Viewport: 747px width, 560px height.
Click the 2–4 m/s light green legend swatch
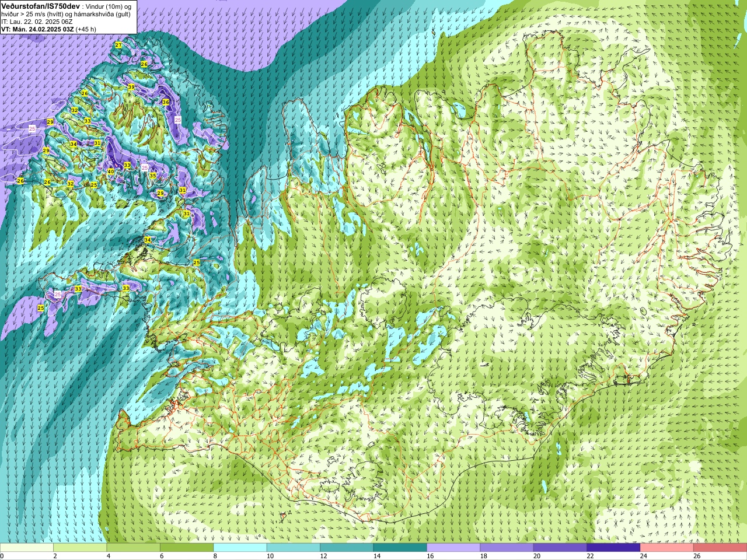point(80,548)
